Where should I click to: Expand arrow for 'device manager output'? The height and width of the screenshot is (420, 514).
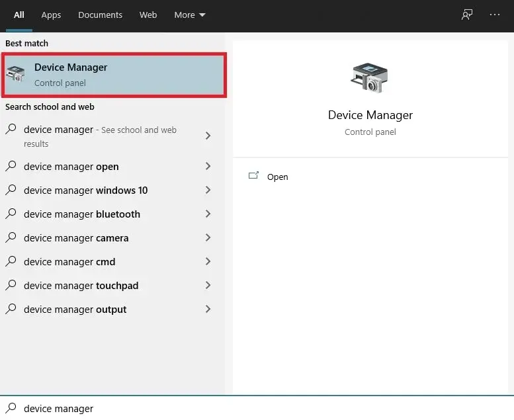(x=208, y=309)
